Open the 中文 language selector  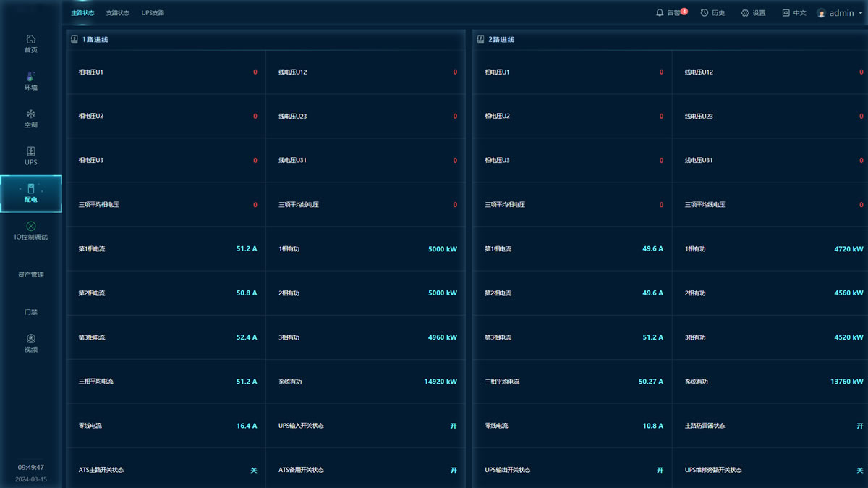click(794, 13)
